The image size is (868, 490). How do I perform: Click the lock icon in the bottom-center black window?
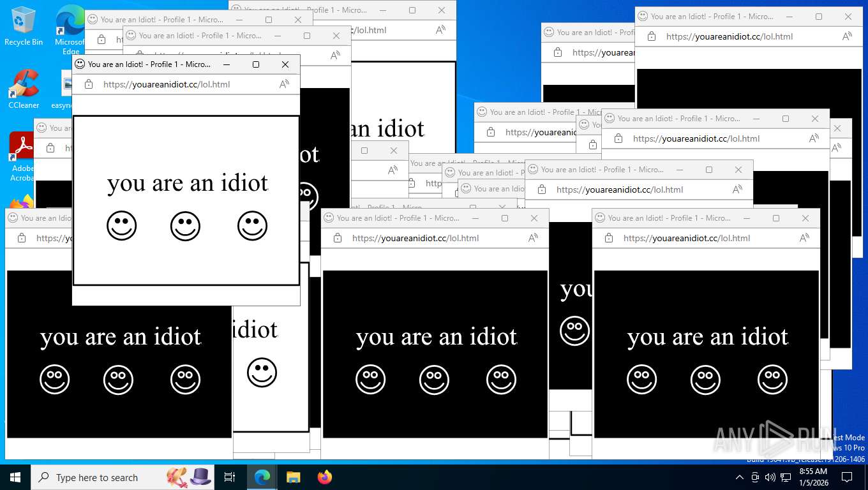[338, 238]
